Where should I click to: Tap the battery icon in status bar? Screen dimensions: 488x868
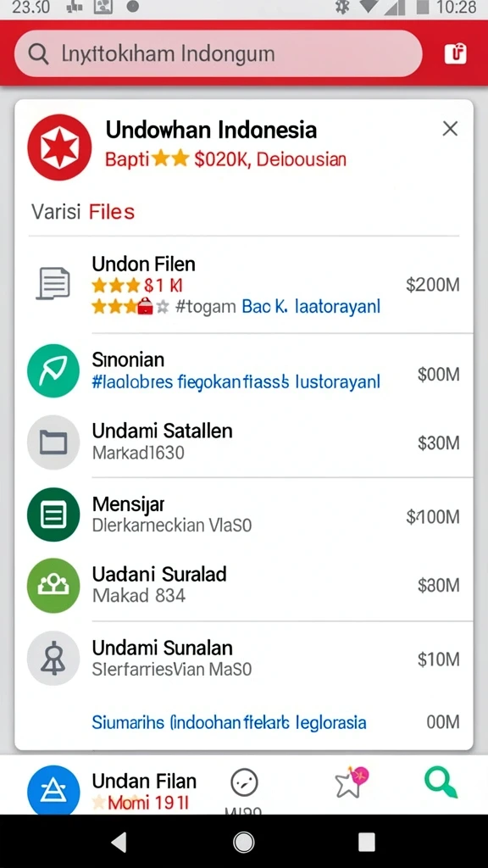[423, 7]
